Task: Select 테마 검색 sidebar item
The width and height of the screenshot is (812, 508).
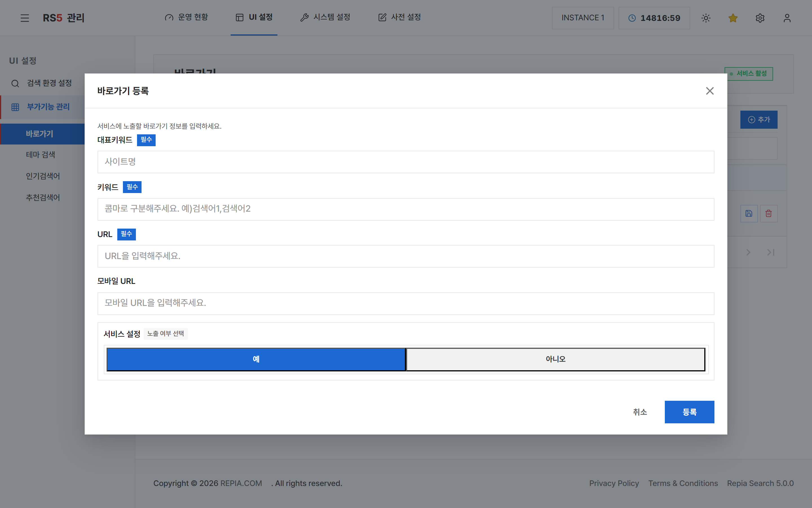Action: pyautogui.click(x=40, y=155)
